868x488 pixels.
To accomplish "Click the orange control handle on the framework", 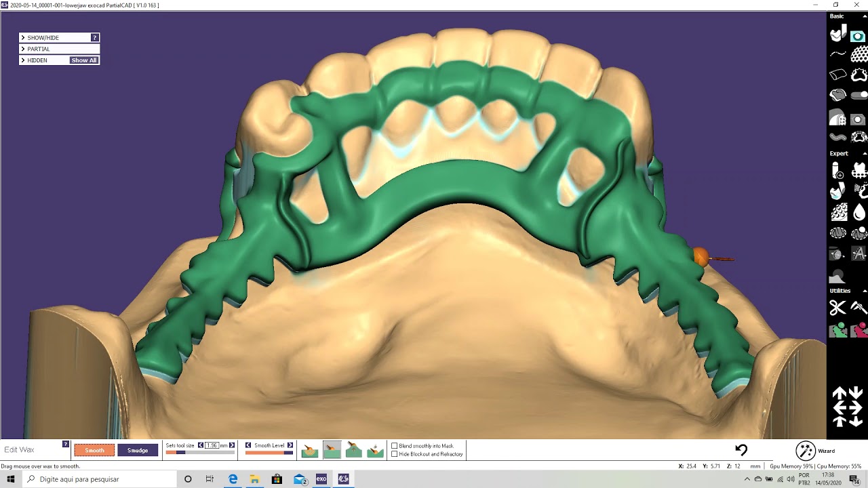I will tap(701, 256).
